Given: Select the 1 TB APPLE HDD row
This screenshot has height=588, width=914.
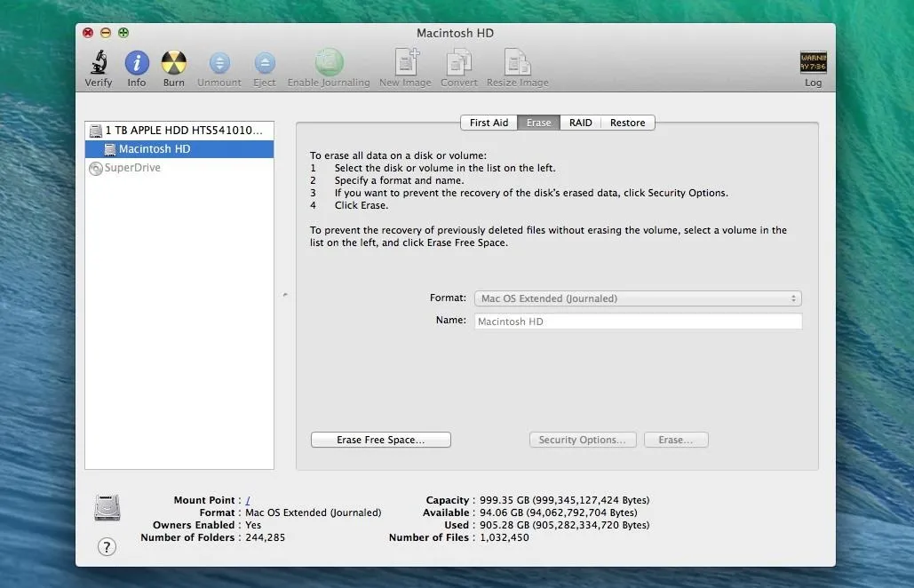Looking at the screenshot, I should tap(179, 131).
